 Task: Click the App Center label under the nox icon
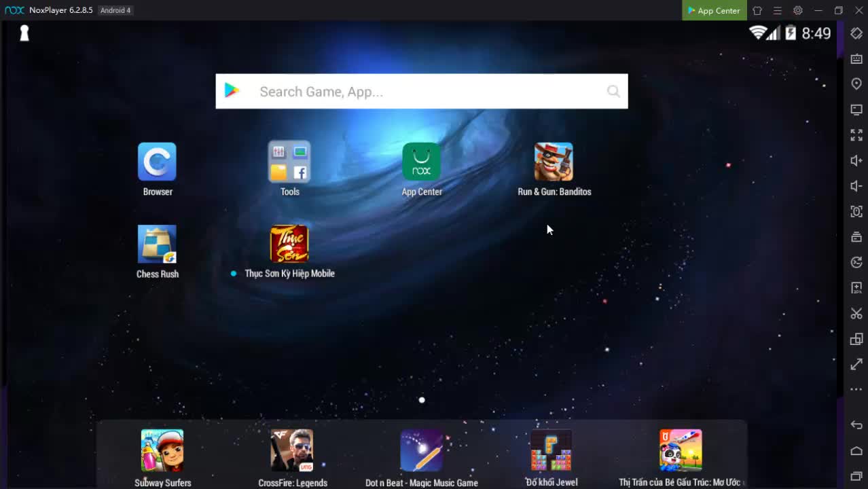[x=422, y=192]
